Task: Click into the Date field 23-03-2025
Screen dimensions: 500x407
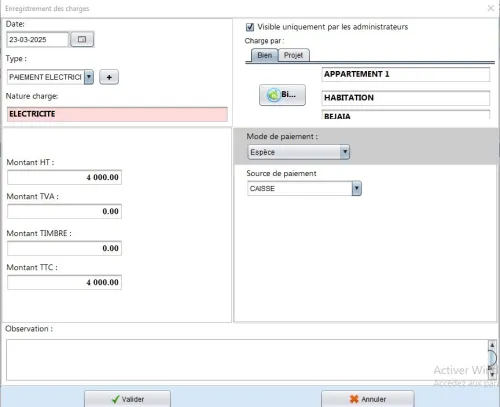Action: [x=37, y=40]
